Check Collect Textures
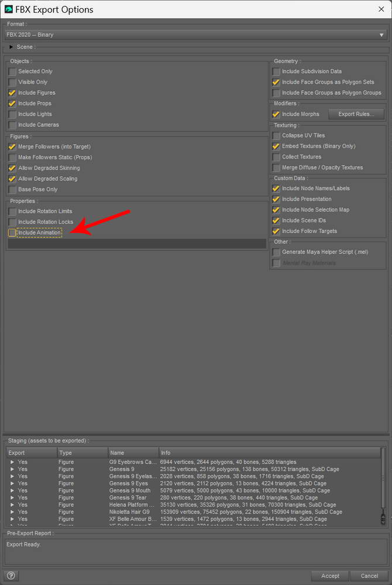 tap(276, 157)
